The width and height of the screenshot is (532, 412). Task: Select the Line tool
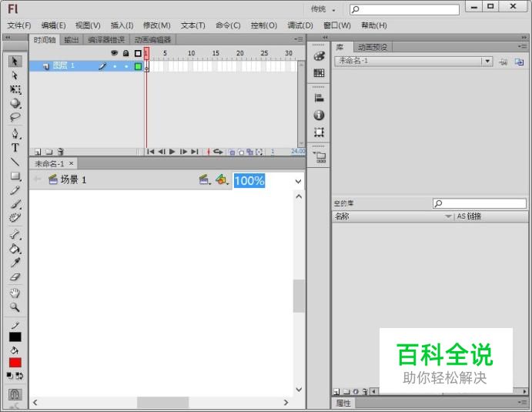(15, 162)
